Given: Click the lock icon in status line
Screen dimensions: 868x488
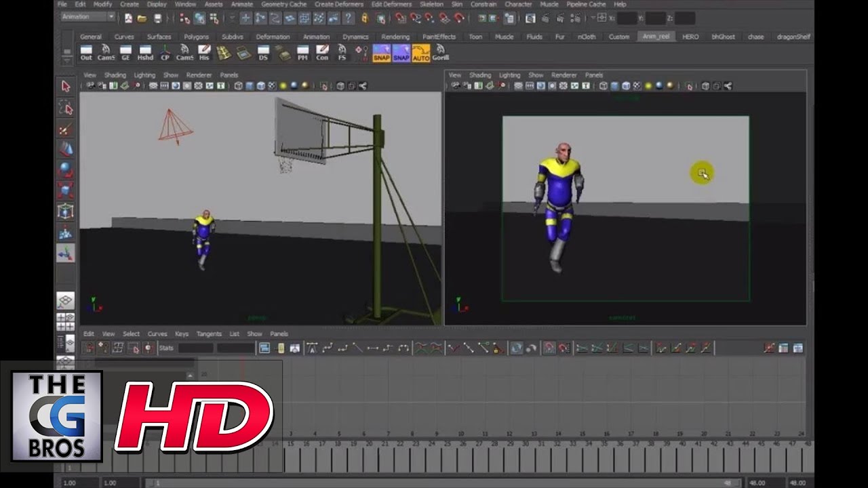Looking at the screenshot, I should [x=365, y=18].
